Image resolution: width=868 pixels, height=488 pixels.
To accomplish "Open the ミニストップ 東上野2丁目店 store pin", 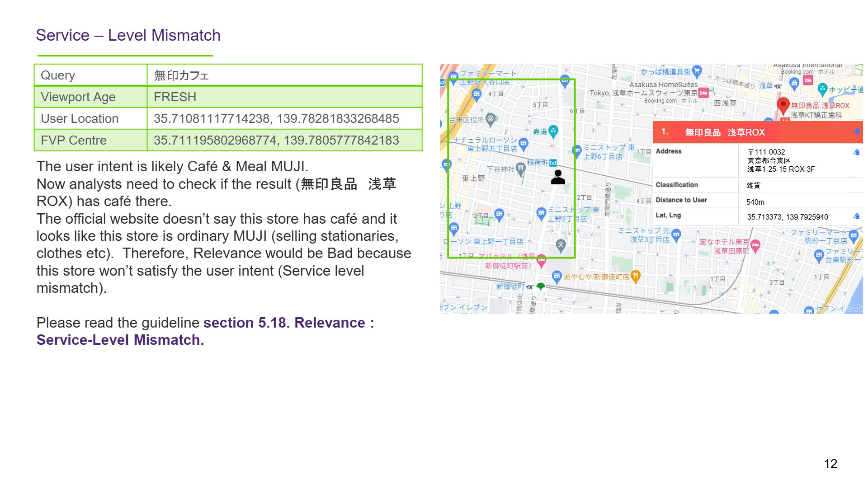I will tap(541, 214).
